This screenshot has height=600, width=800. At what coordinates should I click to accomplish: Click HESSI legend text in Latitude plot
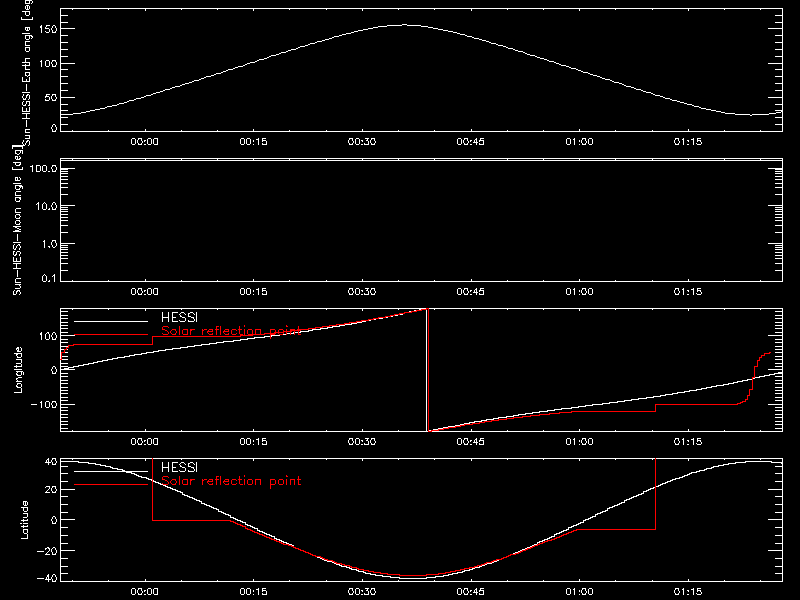(x=179, y=468)
